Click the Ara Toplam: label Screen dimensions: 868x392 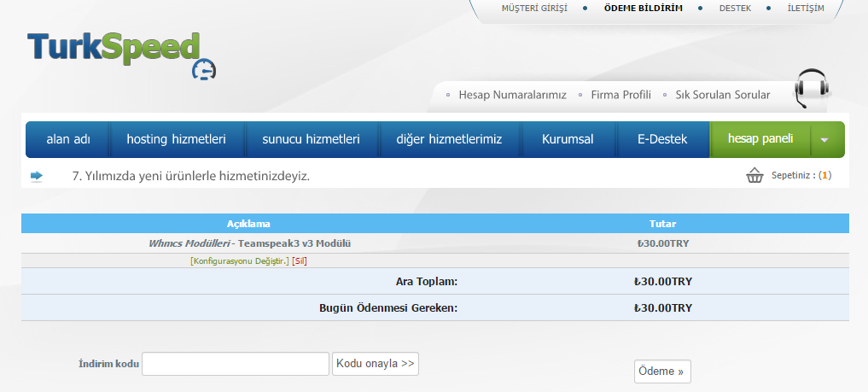point(426,281)
